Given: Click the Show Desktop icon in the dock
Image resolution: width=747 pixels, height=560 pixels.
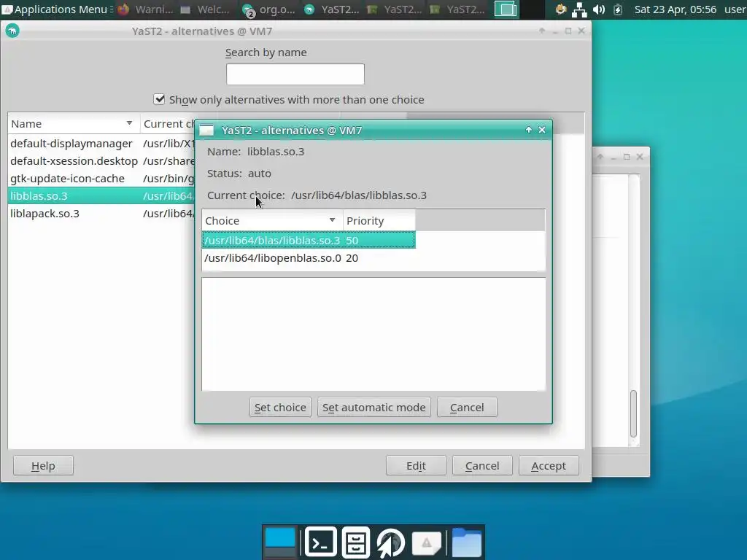Looking at the screenshot, I should [x=280, y=542].
